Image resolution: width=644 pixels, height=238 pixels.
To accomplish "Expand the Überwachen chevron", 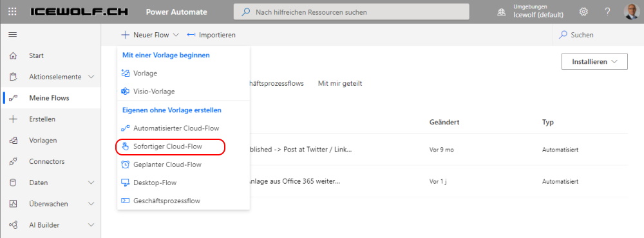I will [x=91, y=204].
